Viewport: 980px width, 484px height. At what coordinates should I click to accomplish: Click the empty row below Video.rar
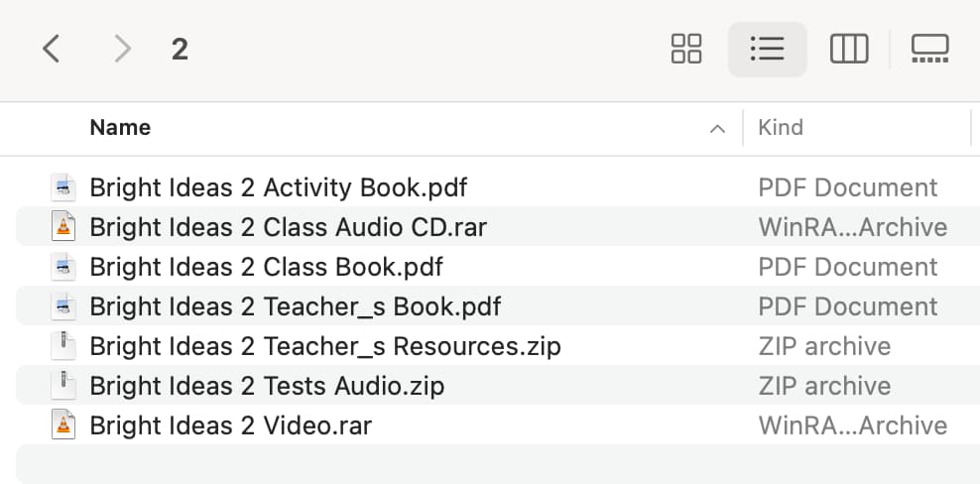498,464
